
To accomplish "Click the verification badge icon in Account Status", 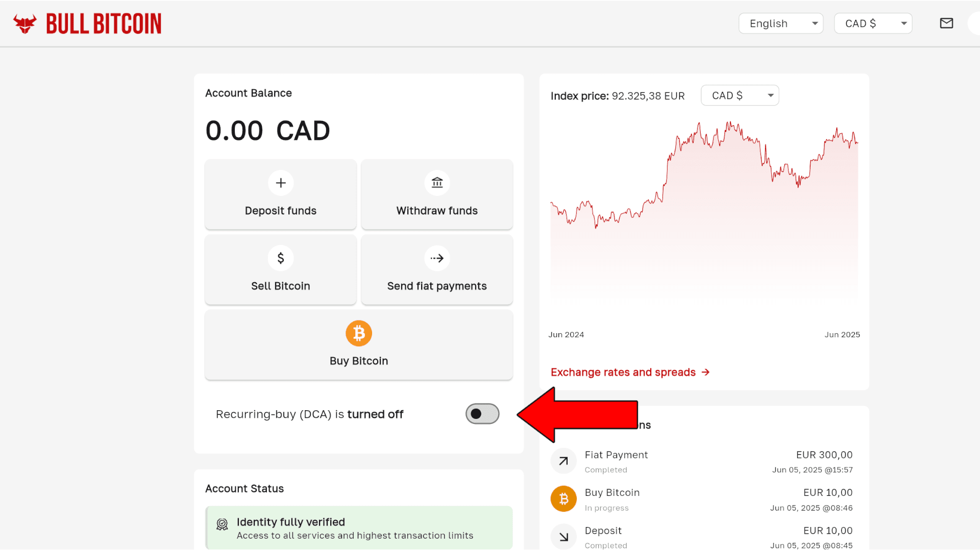I will (222, 524).
